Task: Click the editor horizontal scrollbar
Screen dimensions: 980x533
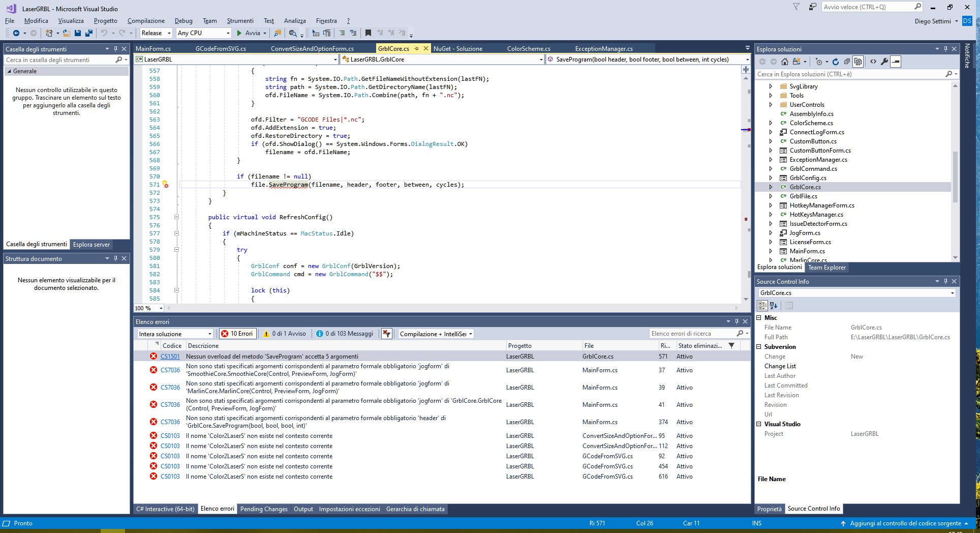Action: tap(452, 308)
